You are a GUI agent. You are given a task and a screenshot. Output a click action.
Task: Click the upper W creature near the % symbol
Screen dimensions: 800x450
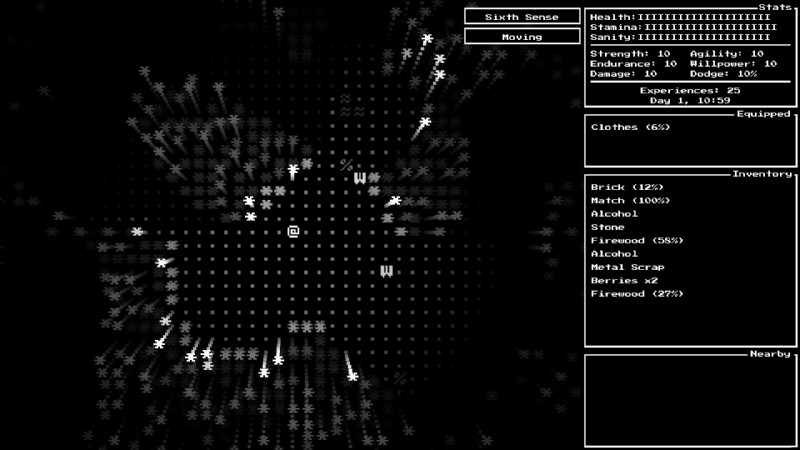(x=360, y=178)
